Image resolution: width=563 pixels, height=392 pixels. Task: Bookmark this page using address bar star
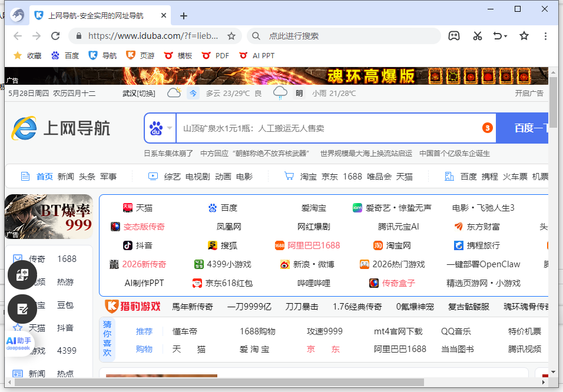point(231,36)
